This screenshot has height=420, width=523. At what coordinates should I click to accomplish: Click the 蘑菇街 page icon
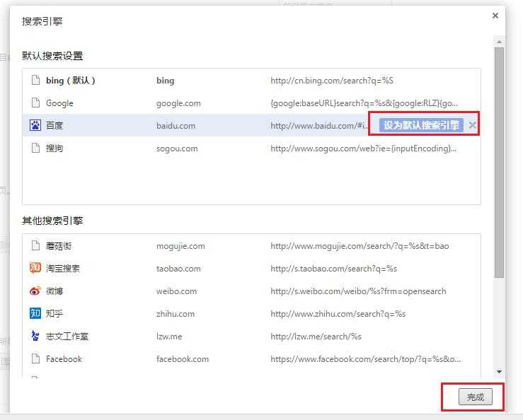tap(35, 245)
